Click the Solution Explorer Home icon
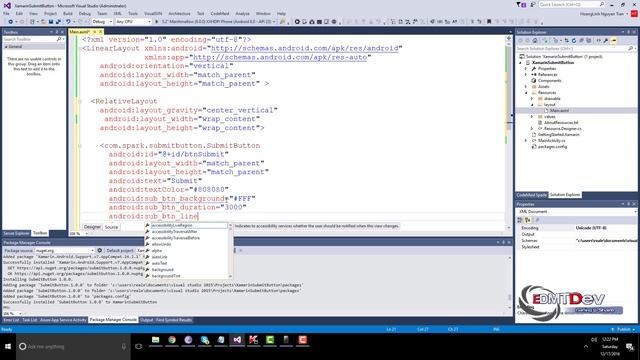 (x=535, y=40)
